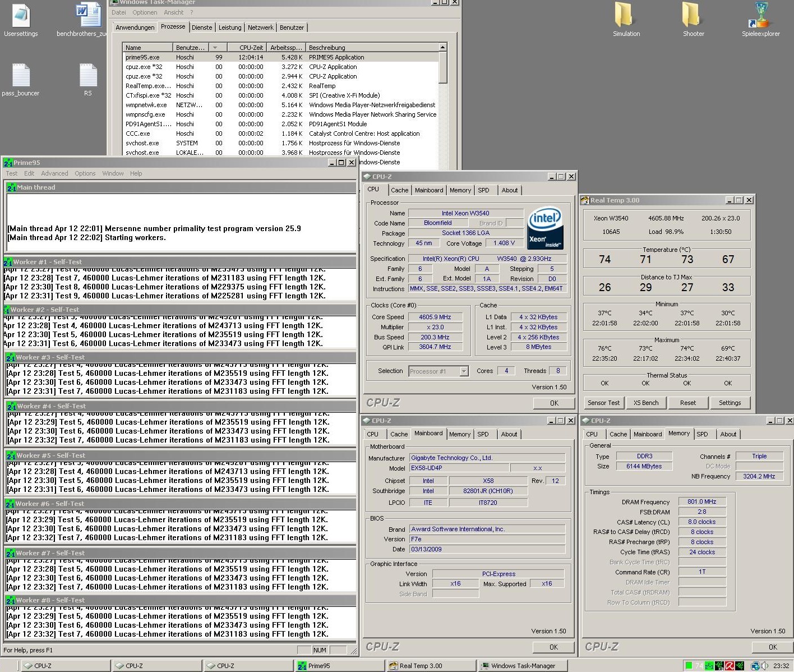The width and height of the screenshot is (794, 672).
Task: Click OK in the CPU-Z CPU window
Action: point(554,403)
